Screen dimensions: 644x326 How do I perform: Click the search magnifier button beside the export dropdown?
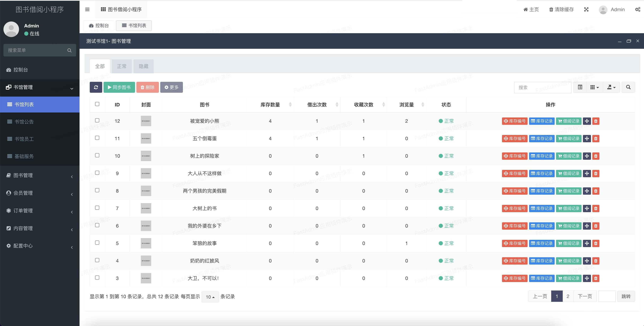[628, 87]
